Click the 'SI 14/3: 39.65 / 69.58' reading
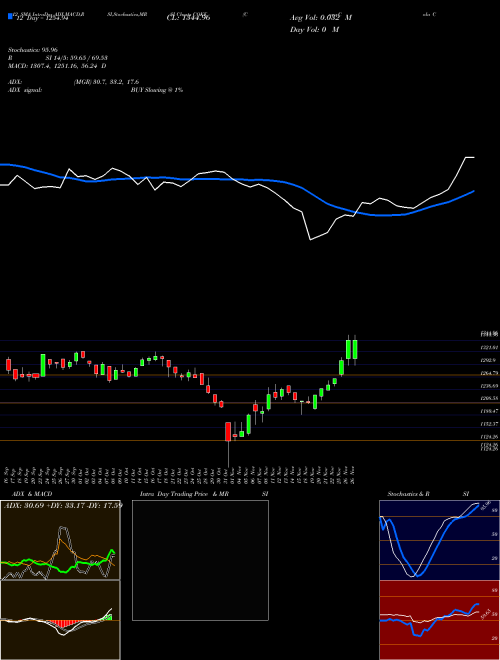This screenshot has height=660, width=500. [77, 58]
